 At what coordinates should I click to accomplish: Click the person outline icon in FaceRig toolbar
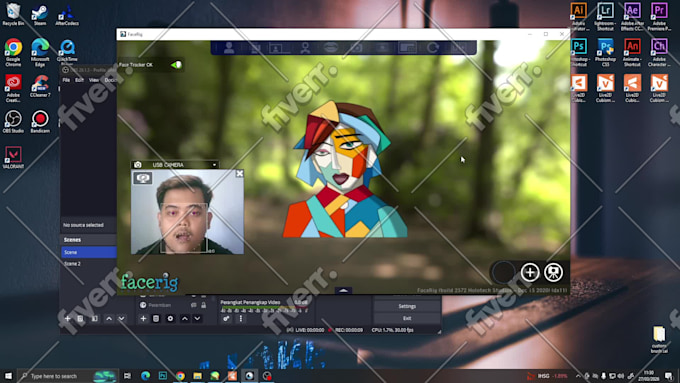click(x=305, y=48)
